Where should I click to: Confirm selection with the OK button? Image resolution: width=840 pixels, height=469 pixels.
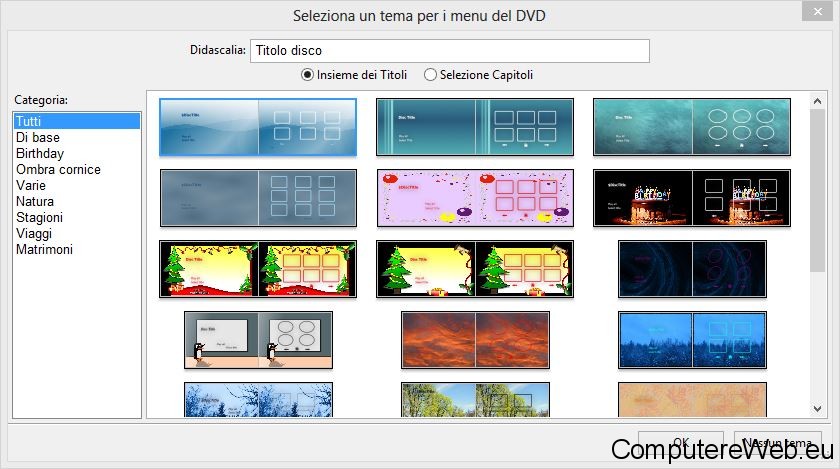681,443
